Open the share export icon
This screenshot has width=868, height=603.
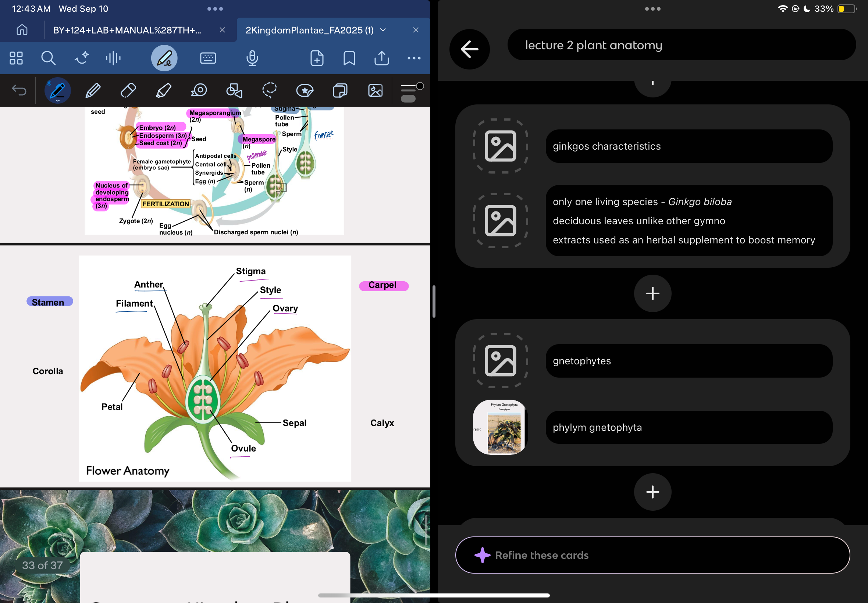coord(381,58)
